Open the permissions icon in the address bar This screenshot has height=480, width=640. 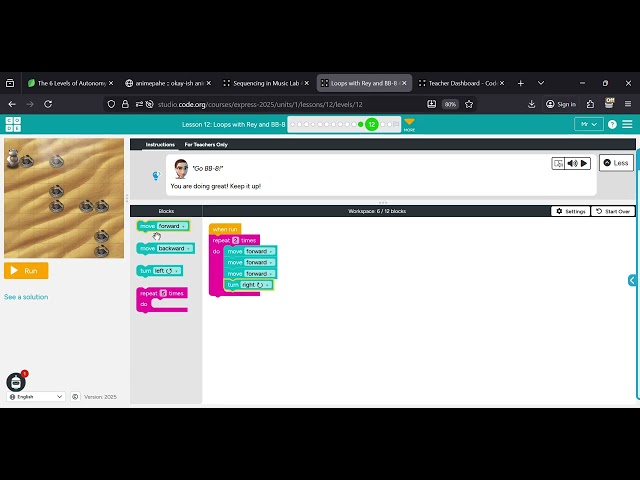pos(144,104)
